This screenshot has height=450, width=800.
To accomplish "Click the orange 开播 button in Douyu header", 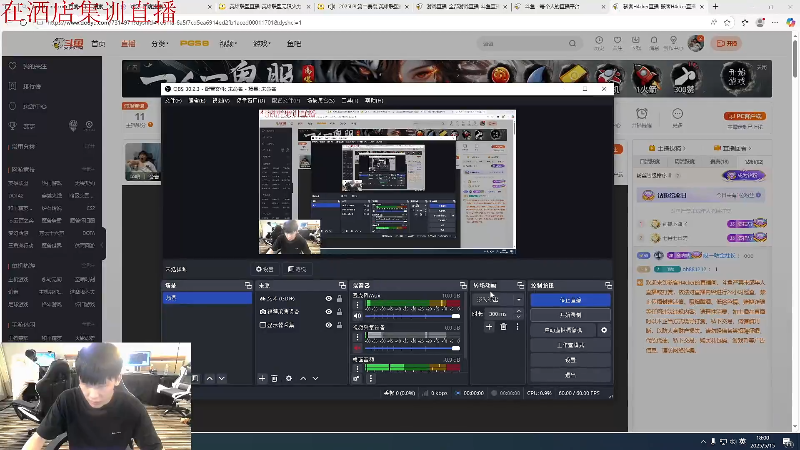I will click(x=727, y=43).
